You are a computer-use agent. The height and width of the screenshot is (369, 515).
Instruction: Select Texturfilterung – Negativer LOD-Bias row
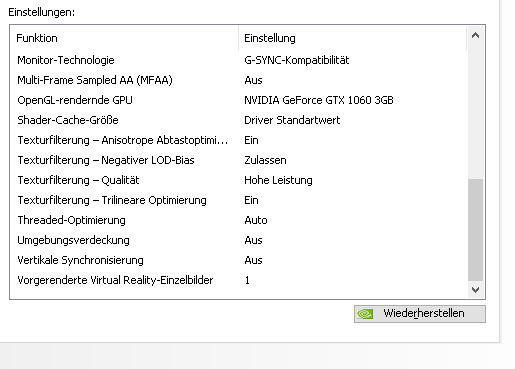(x=239, y=160)
